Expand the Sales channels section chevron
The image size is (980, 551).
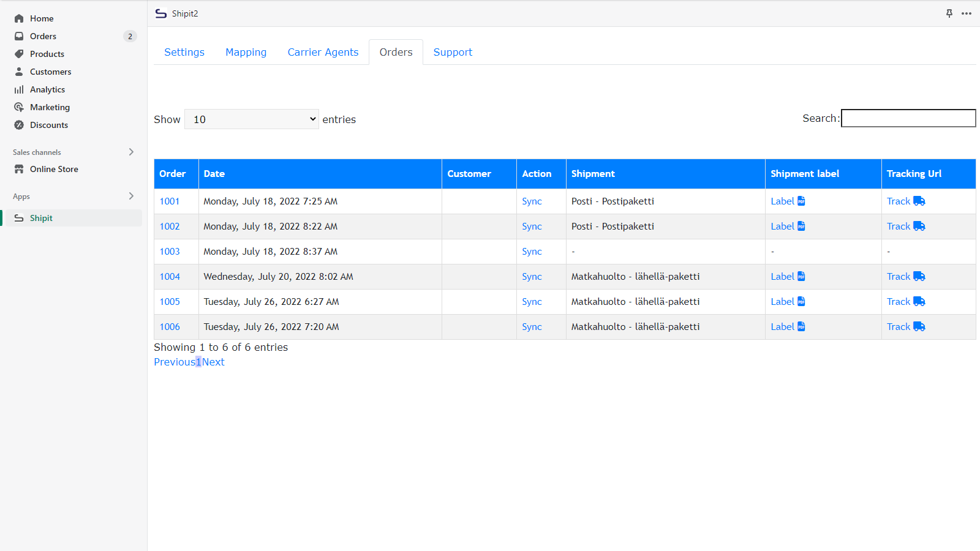click(131, 152)
